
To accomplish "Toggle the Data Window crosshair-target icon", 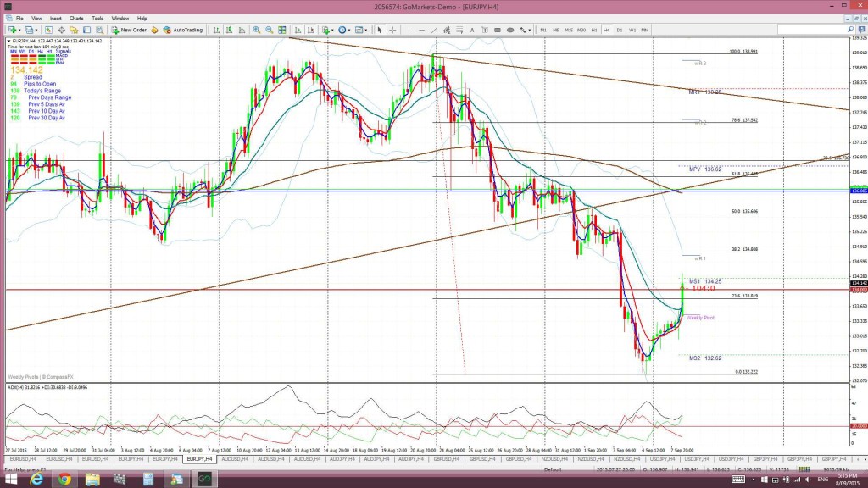I will (x=61, y=30).
